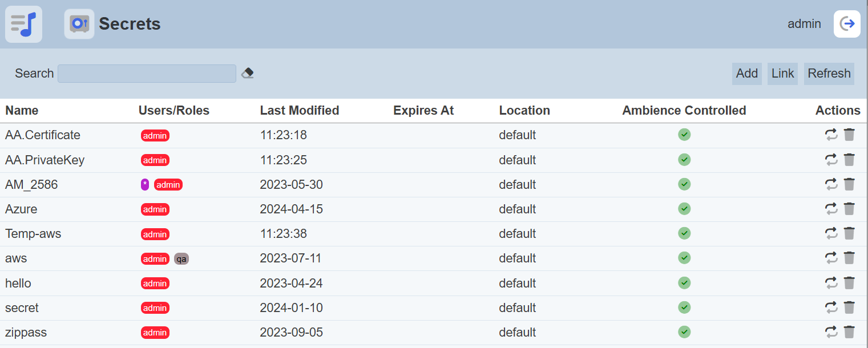
Task: Click rotate icon for aws row
Action: 831,258
